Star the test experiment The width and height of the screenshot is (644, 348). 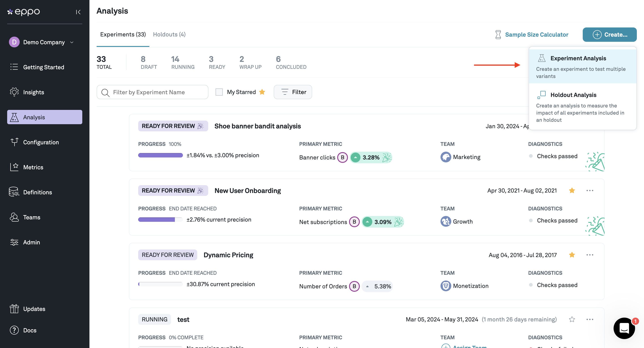(572, 319)
